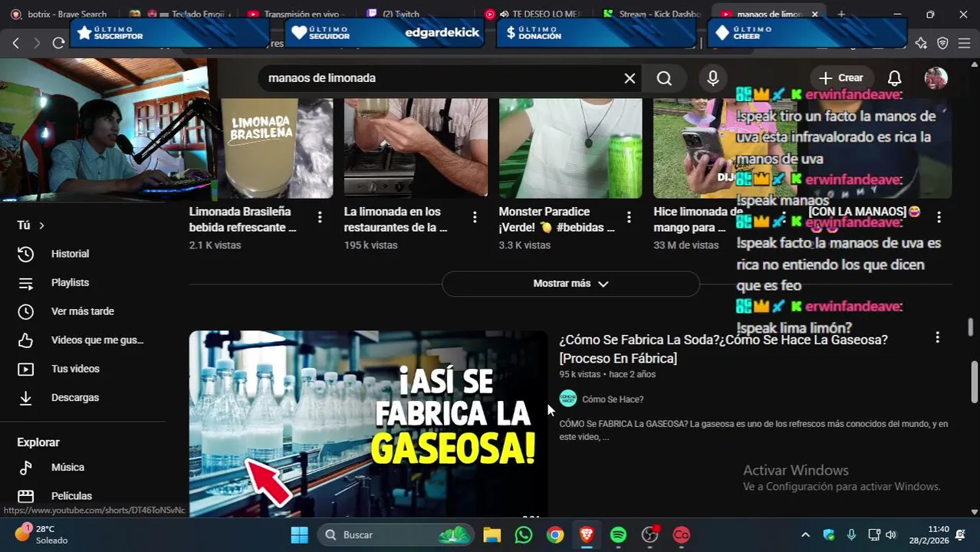Expand the Tú section chevron
Screen dimensions: 980x552
(41, 225)
